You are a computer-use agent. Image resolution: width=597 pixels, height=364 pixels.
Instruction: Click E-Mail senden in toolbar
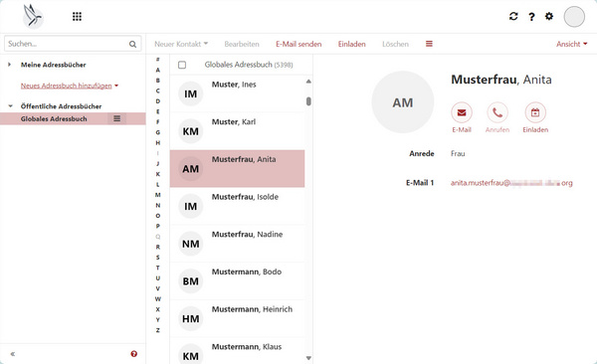(298, 44)
